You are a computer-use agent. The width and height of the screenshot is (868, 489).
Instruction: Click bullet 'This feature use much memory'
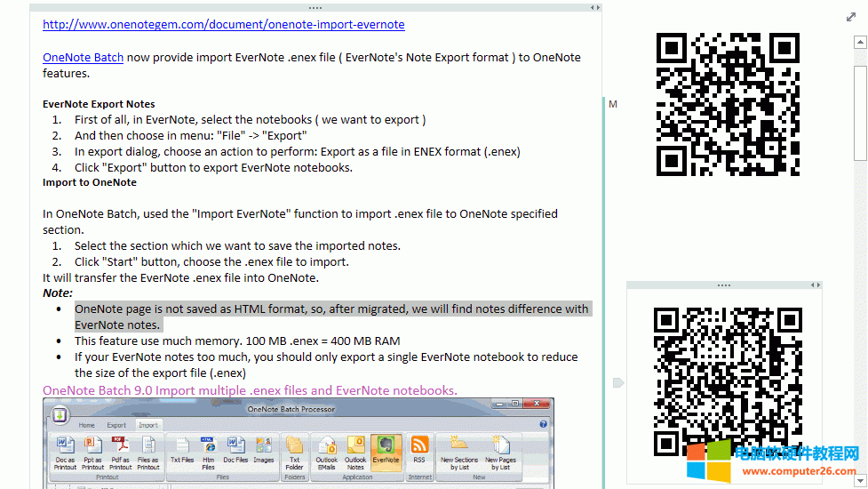[237, 341]
